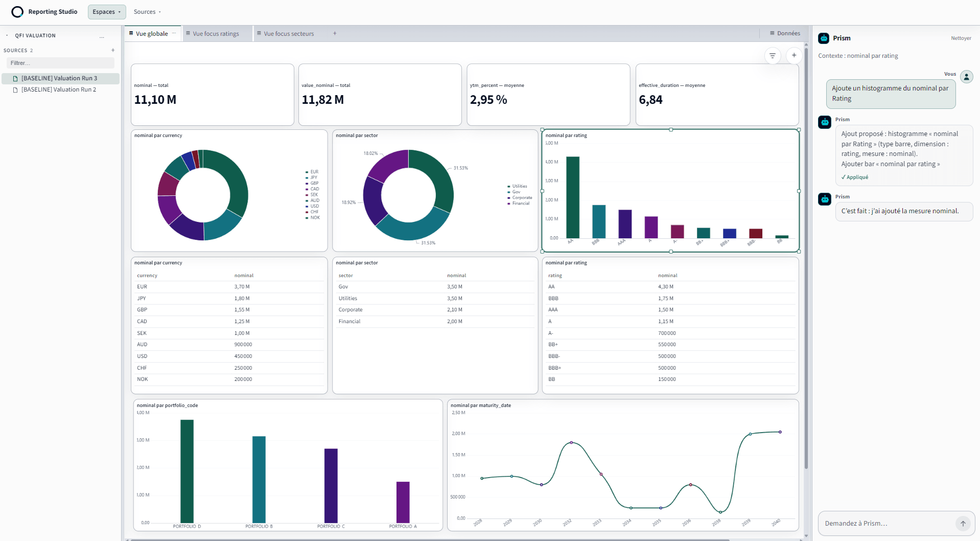The image size is (980, 541).
Task: Click the EUR row in currency table
Action: [229, 287]
